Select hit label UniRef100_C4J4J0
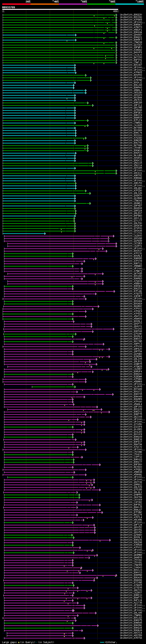This screenshot has width=146, height=644. coord(131,55)
